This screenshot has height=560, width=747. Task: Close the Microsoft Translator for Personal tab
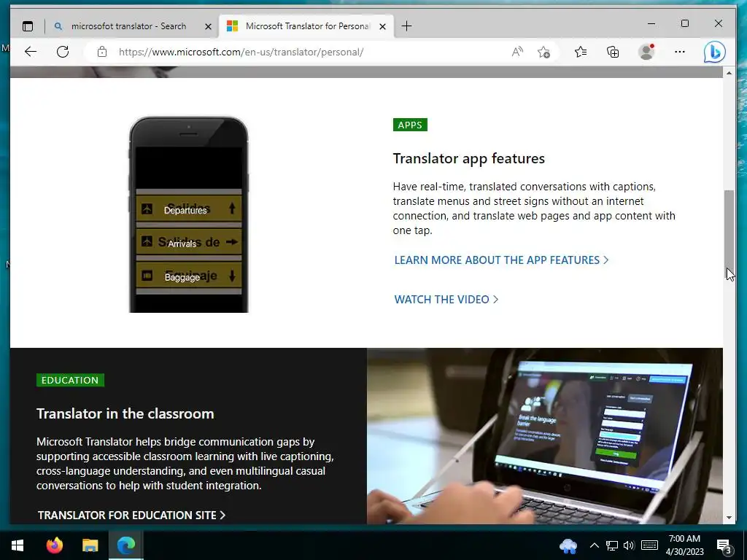coord(382,27)
